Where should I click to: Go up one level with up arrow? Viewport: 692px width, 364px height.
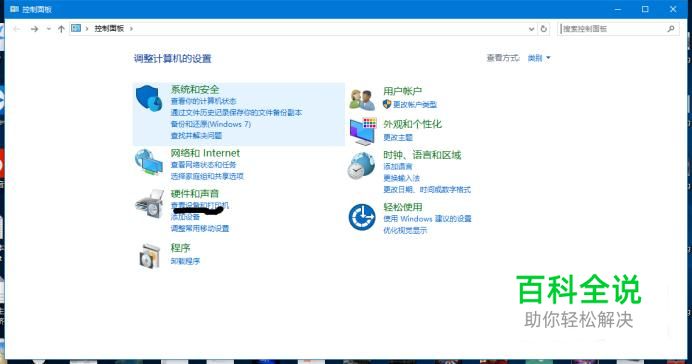click(61, 29)
